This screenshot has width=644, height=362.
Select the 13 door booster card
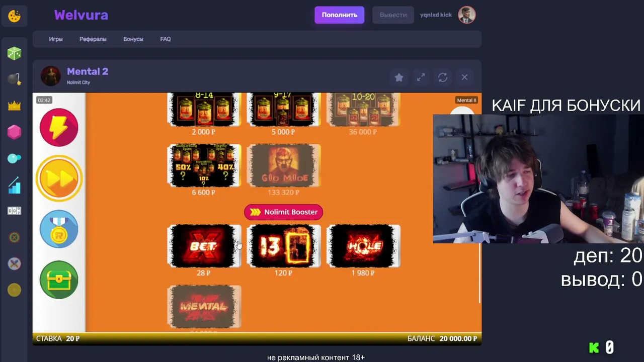(x=284, y=246)
